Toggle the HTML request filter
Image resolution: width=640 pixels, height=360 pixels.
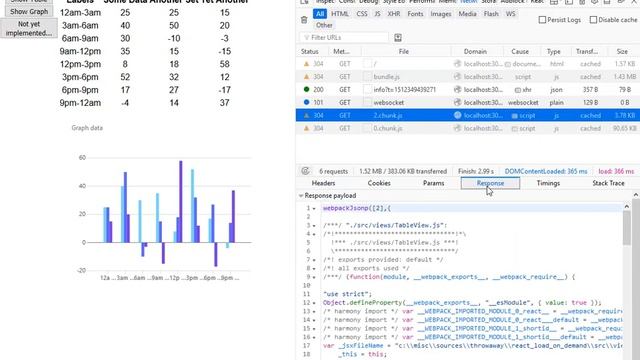pos(340,14)
